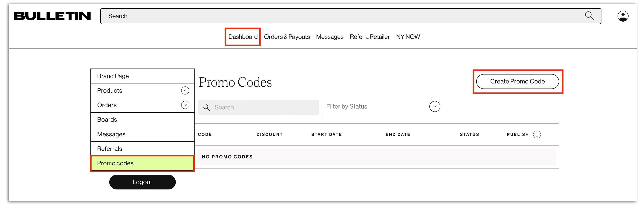Screen dimensions: 644x209
Task: Open Brand Page in the sidebar
Action: (113, 76)
